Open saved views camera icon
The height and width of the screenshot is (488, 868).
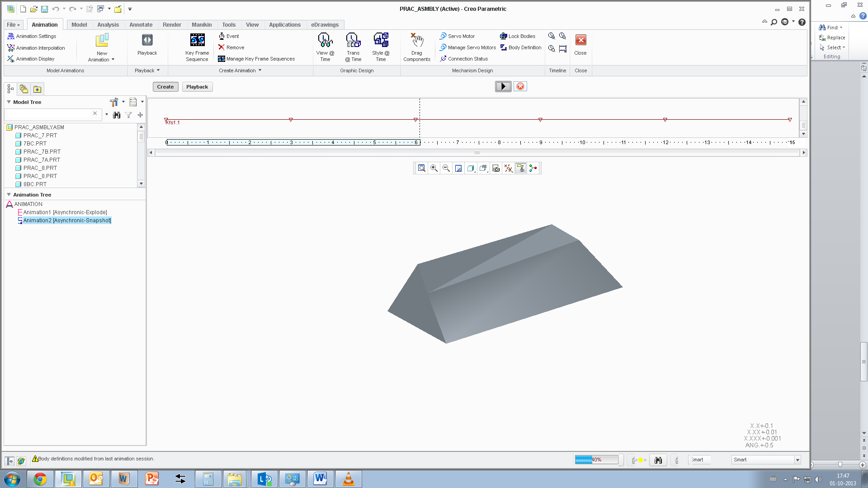[496, 168]
